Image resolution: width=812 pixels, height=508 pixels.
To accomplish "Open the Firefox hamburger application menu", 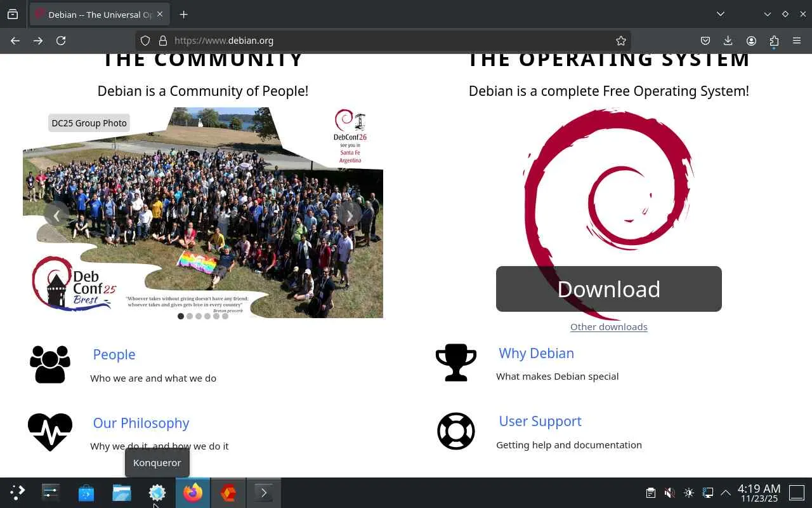I will tap(797, 41).
